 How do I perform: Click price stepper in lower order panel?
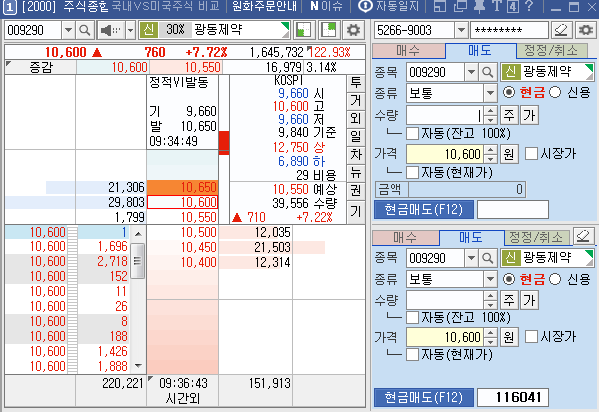pyautogui.click(x=491, y=337)
